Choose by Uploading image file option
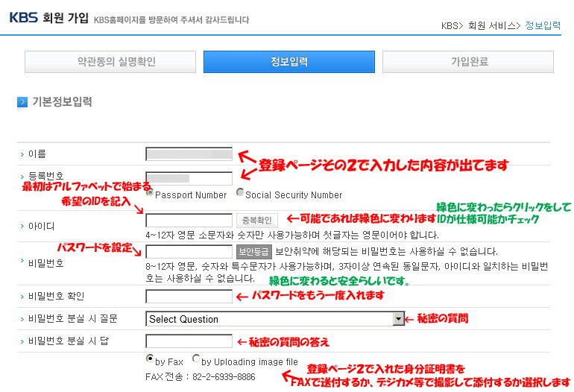The image size is (574, 392). tap(196, 358)
